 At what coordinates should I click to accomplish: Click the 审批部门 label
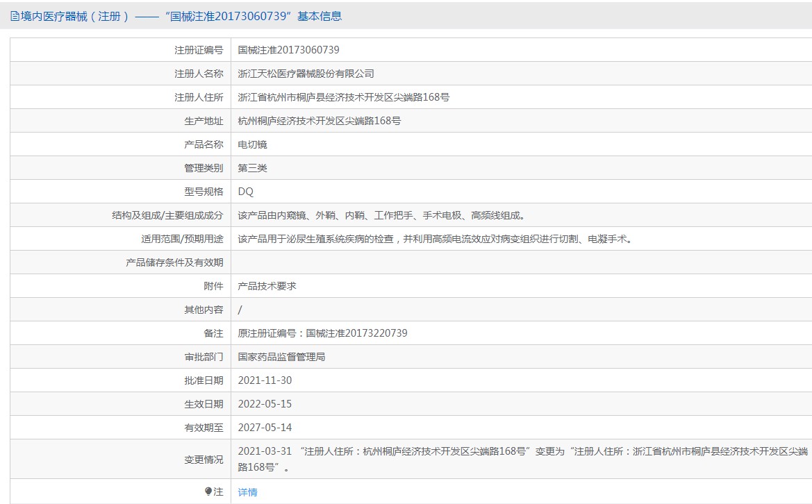[x=204, y=357]
